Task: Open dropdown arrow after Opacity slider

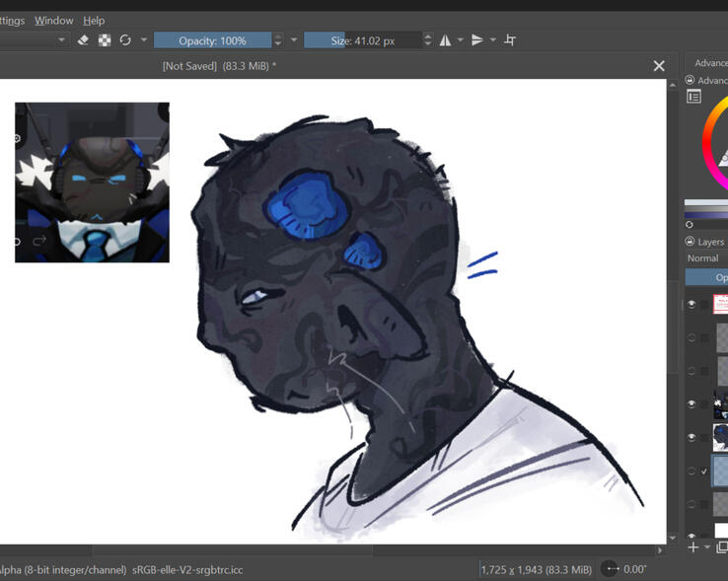Action: [x=294, y=39]
